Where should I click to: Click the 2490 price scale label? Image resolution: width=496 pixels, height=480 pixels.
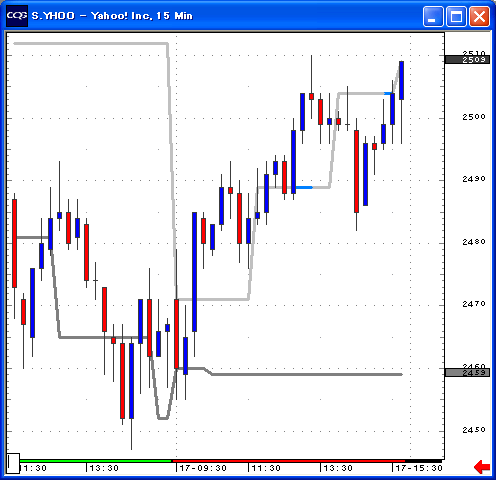(x=474, y=179)
